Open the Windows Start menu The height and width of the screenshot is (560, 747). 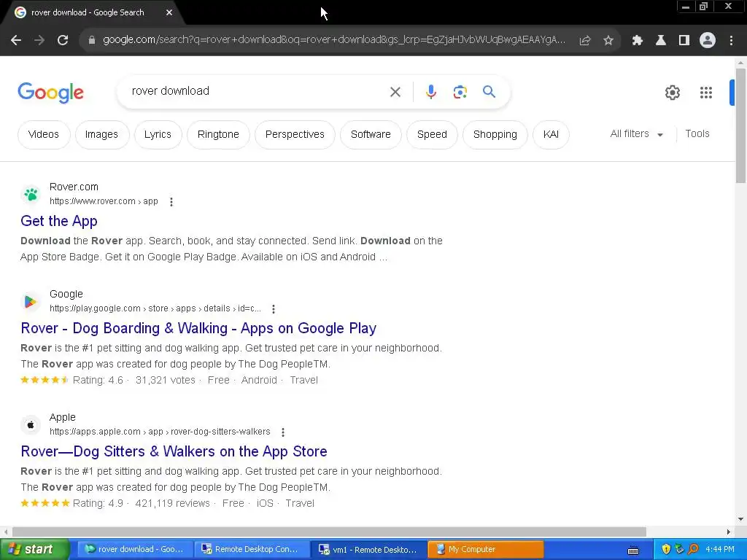(x=35, y=550)
